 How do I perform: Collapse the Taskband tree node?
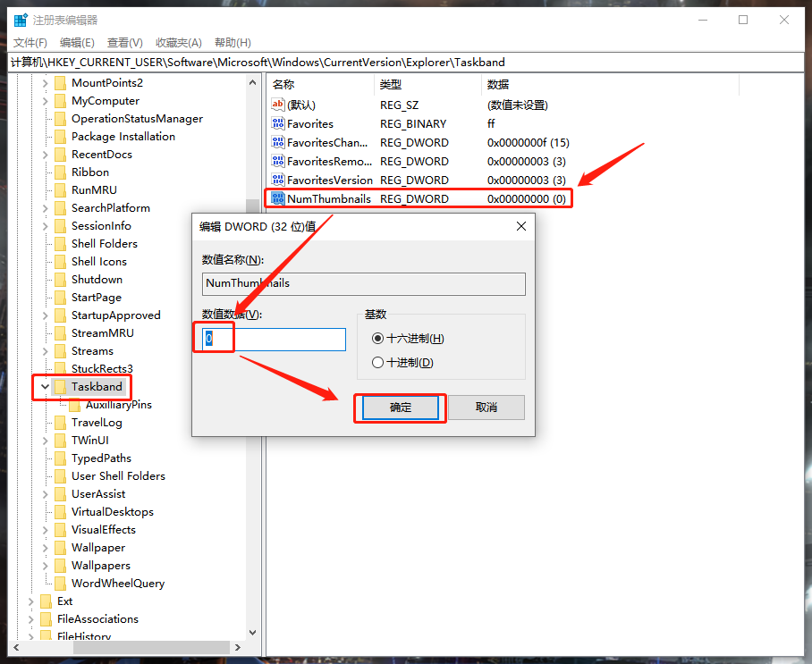point(45,386)
